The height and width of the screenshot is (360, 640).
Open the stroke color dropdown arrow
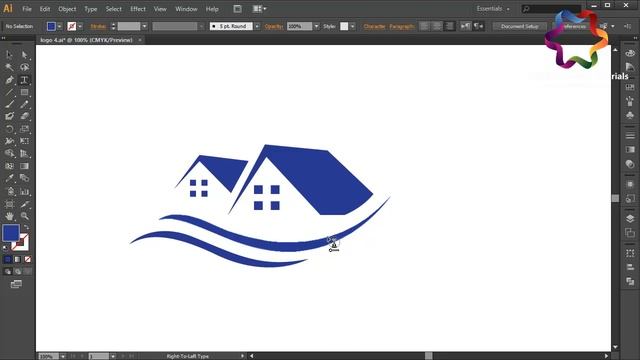tap(80, 26)
